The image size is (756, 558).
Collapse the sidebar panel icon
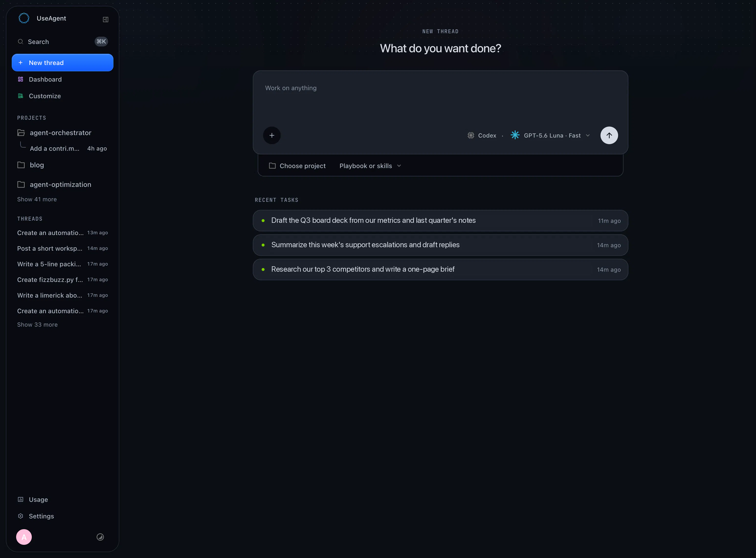pos(105,20)
